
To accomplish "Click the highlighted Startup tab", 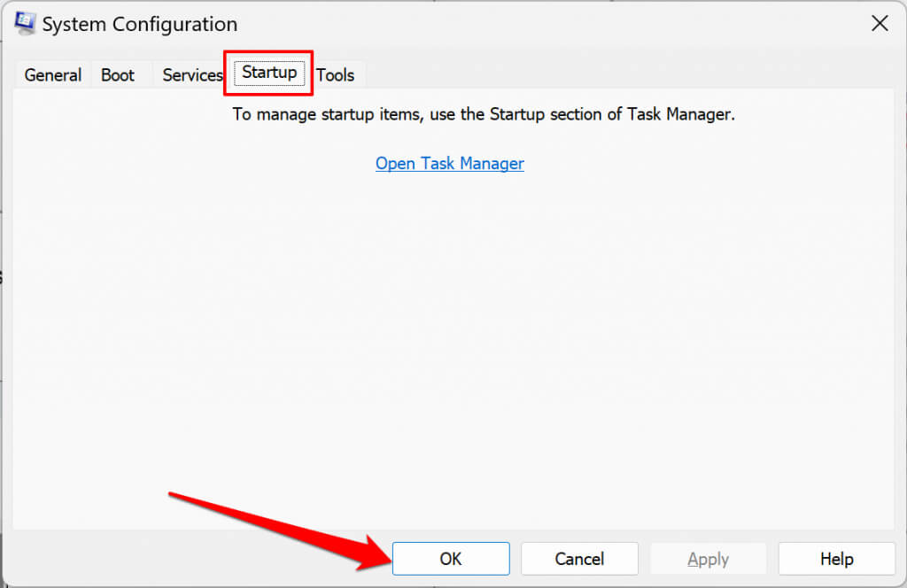I will (269, 73).
